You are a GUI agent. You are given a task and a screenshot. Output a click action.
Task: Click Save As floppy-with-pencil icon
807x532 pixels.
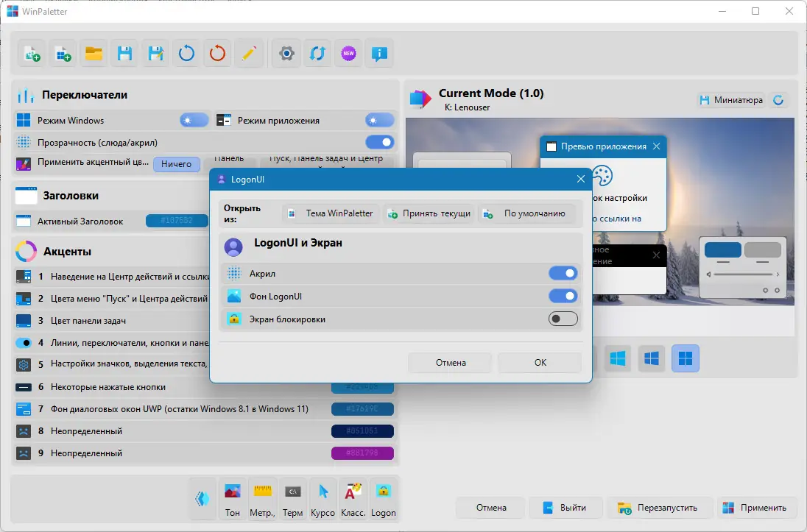[x=155, y=54]
